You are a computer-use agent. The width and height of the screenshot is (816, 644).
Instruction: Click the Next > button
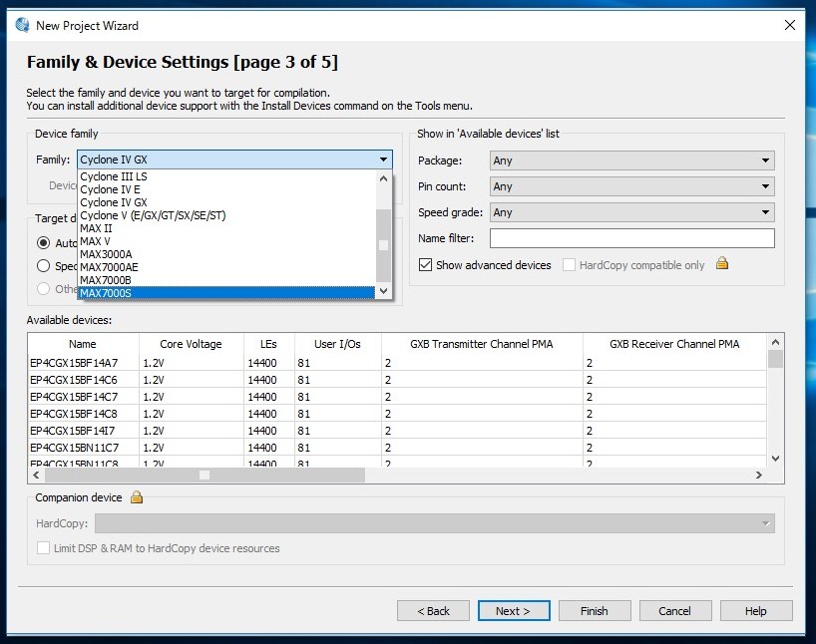coord(514,611)
